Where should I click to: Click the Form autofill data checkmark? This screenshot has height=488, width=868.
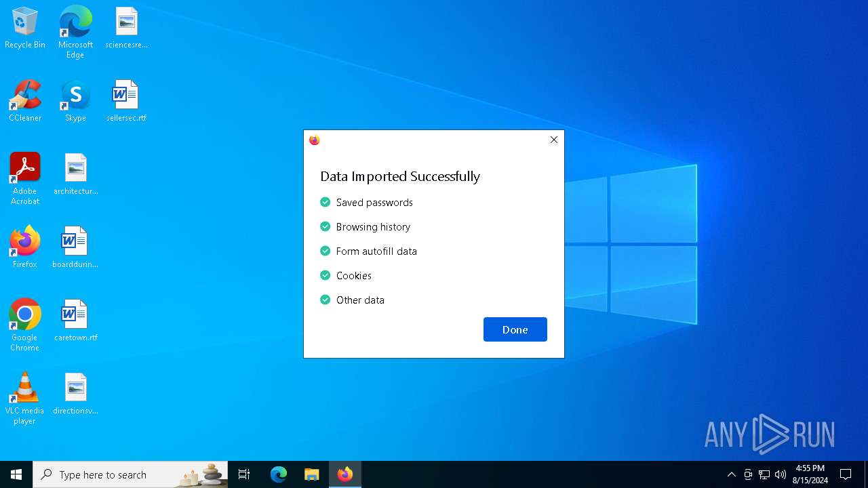coord(325,251)
